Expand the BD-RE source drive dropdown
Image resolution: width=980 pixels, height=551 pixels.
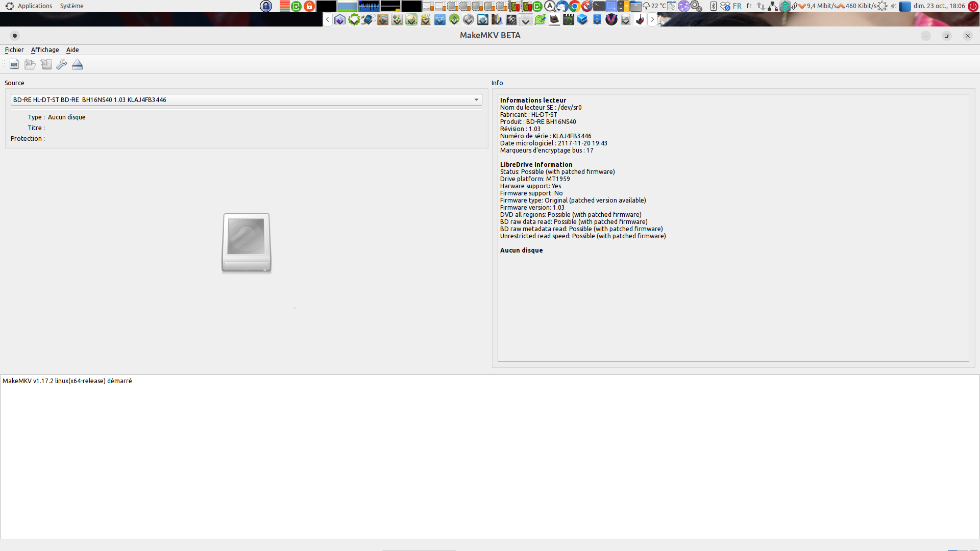pos(247,99)
